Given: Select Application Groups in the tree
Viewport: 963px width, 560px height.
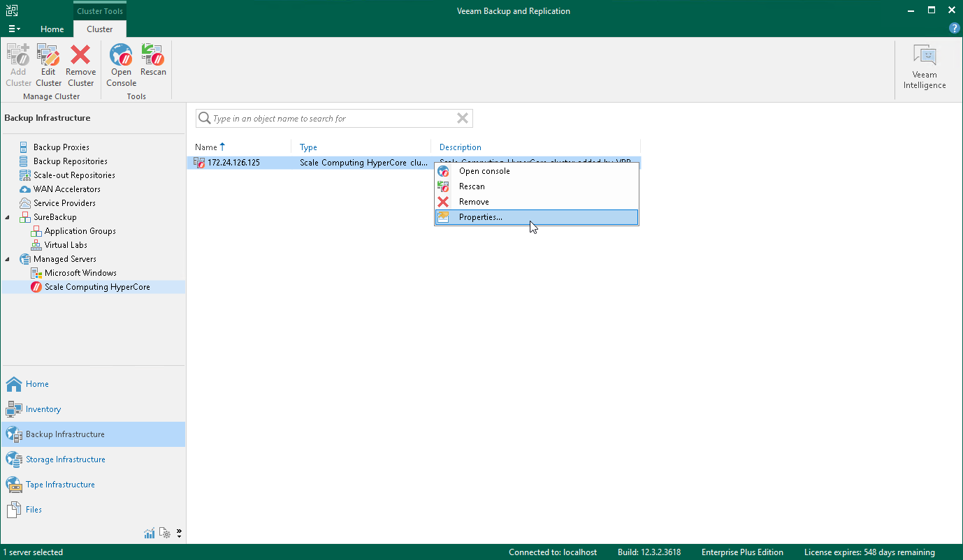Looking at the screenshot, I should point(80,231).
